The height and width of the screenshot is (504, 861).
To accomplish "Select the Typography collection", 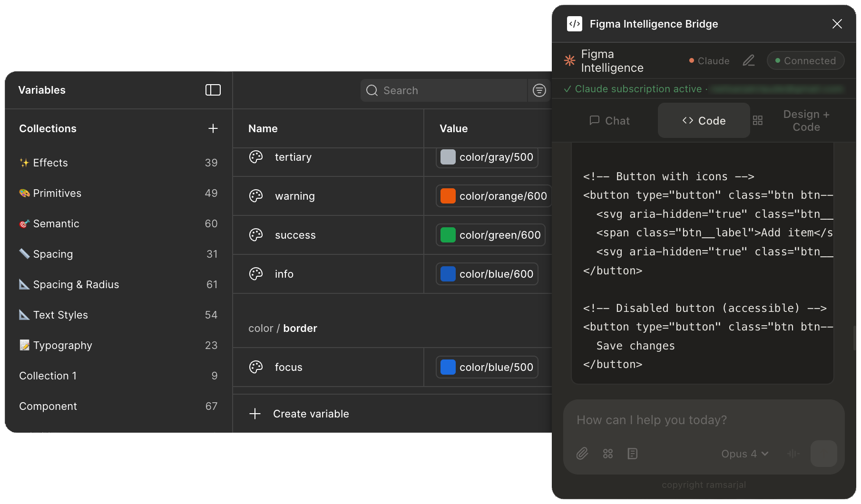I will pos(118,345).
